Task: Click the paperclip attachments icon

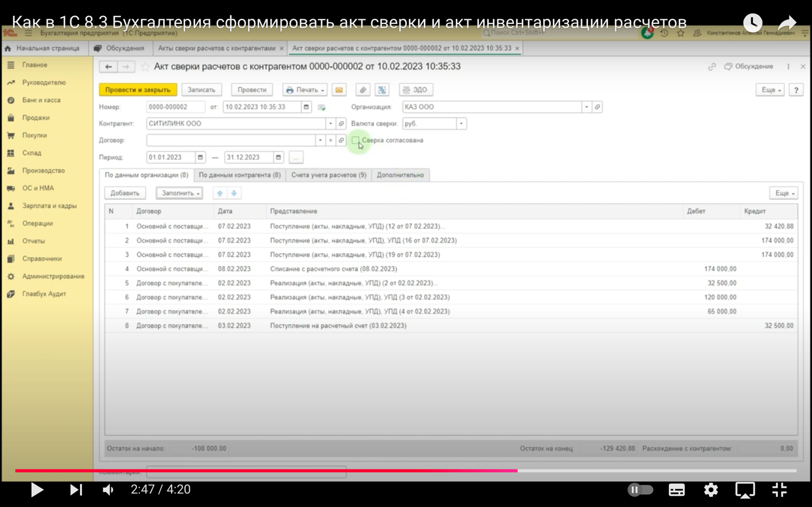Action: pyautogui.click(x=363, y=90)
